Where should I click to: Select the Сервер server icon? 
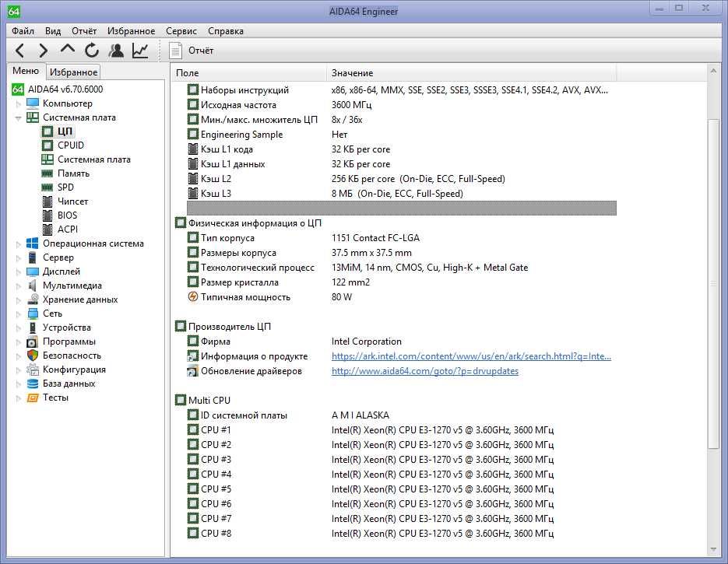(33, 257)
